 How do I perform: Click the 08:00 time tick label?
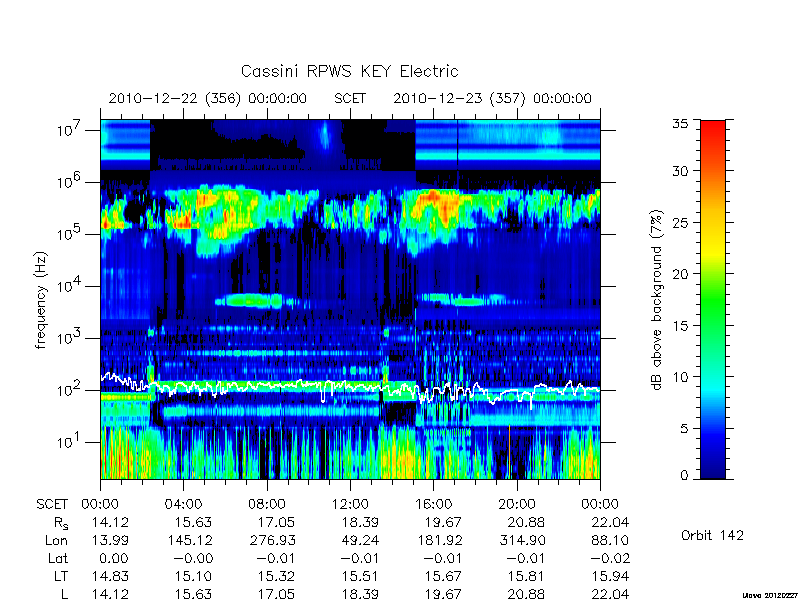point(267,505)
